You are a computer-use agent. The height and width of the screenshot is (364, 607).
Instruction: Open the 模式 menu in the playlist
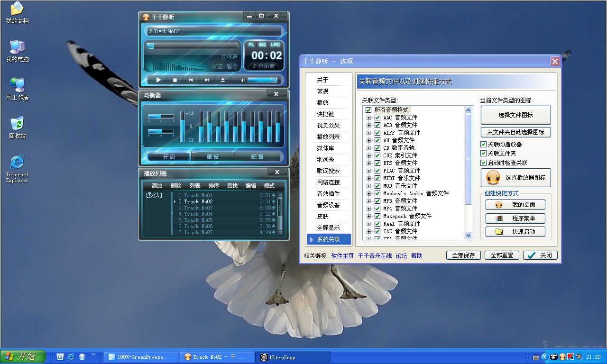tap(269, 186)
